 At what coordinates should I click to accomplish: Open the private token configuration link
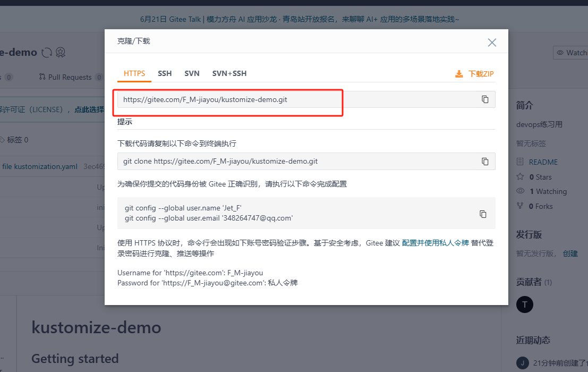tap(436, 243)
